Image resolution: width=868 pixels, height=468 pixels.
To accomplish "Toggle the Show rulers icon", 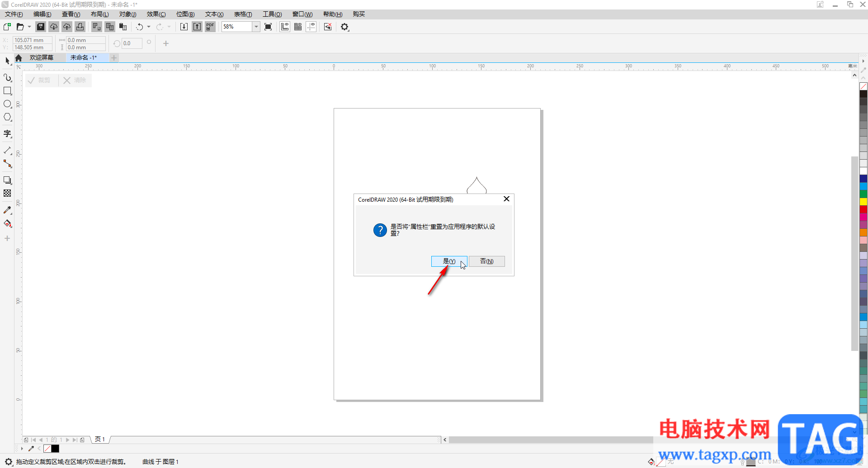I will click(285, 27).
